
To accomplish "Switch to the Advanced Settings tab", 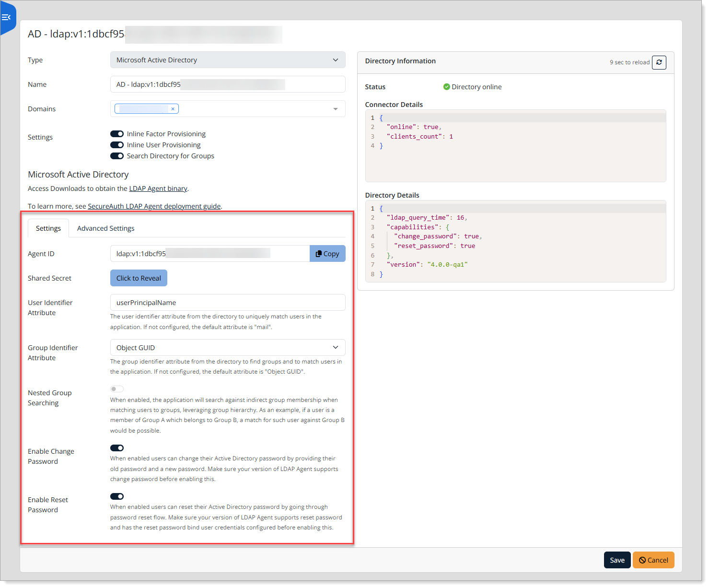I will [105, 228].
